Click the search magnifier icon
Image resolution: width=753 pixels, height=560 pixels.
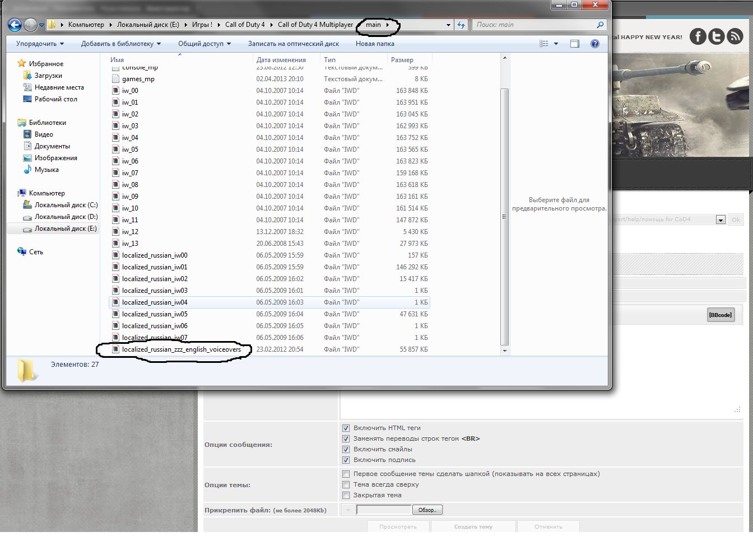click(x=600, y=25)
